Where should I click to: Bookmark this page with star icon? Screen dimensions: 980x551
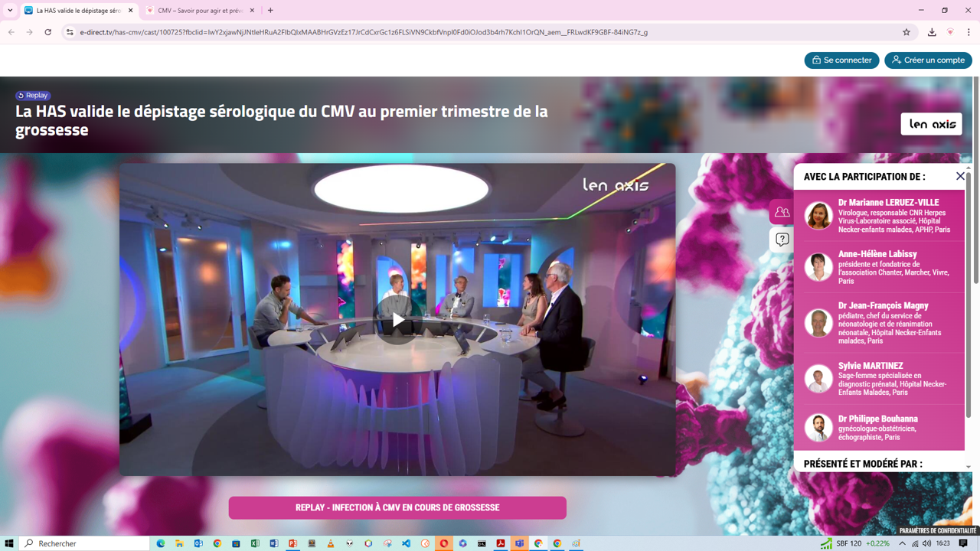pyautogui.click(x=906, y=32)
